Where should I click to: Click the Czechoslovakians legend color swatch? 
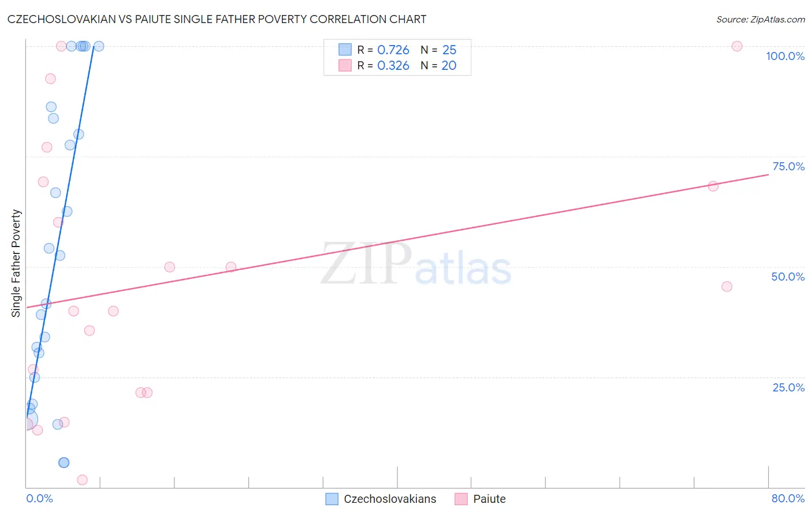(331, 499)
